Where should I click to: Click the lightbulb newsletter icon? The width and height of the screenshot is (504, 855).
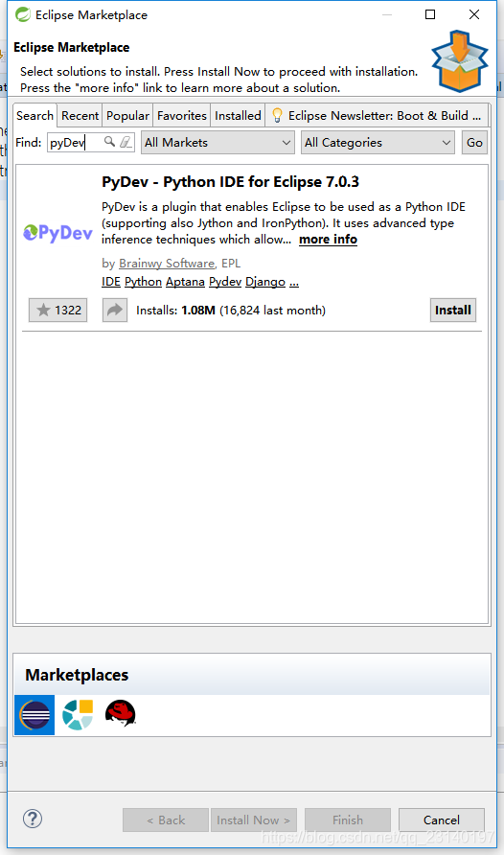(277, 116)
